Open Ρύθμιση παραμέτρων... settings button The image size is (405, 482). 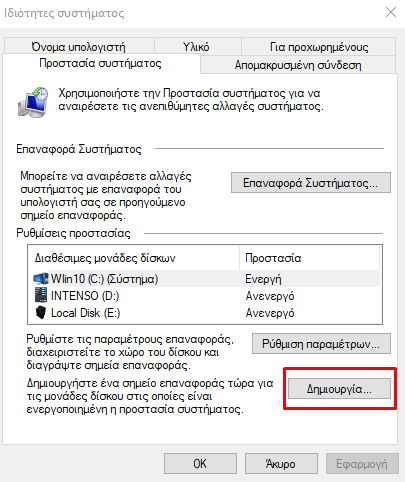[321, 343]
